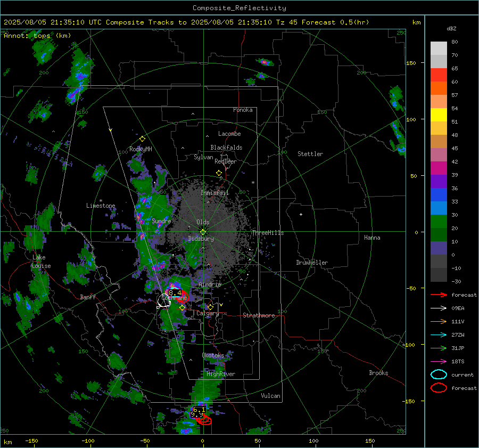479x448 pixels.
Task: Click the yellow diamond marker south of Cochrane
Action: (183, 308)
